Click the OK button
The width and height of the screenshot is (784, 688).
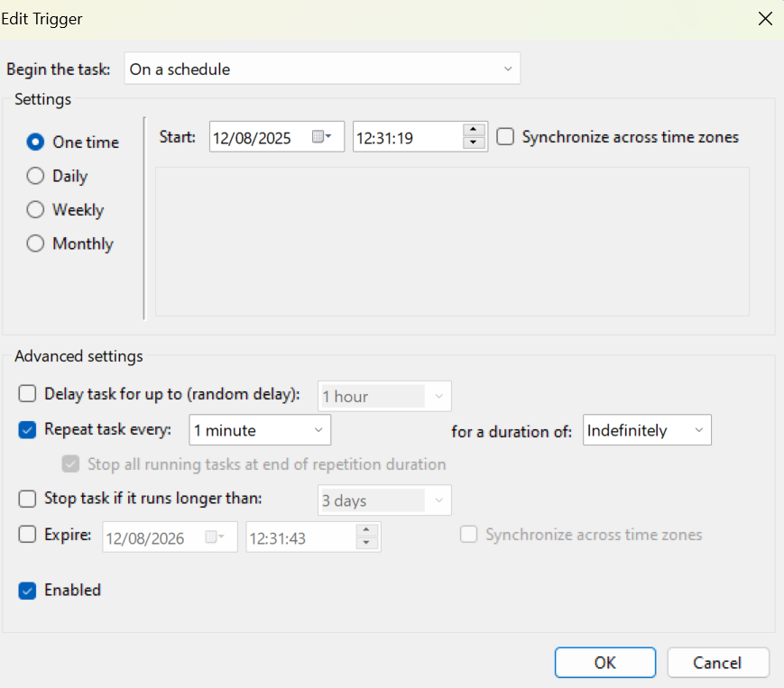(604, 663)
